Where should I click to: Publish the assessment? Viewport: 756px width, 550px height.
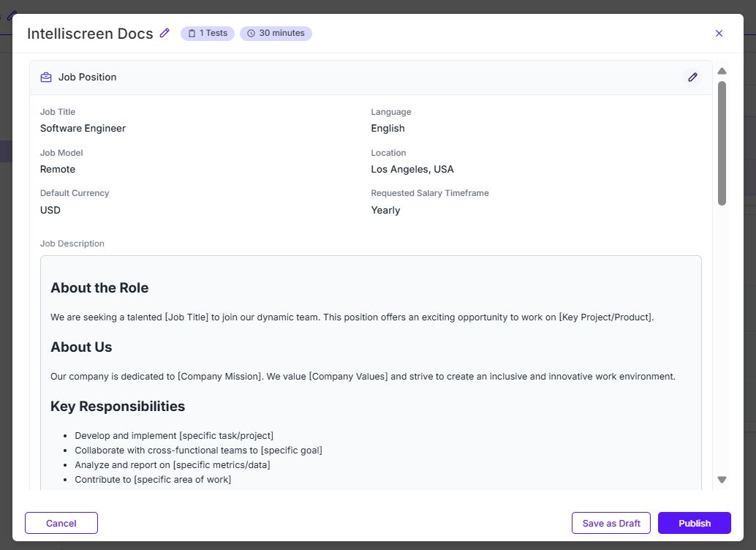[x=694, y=523]
